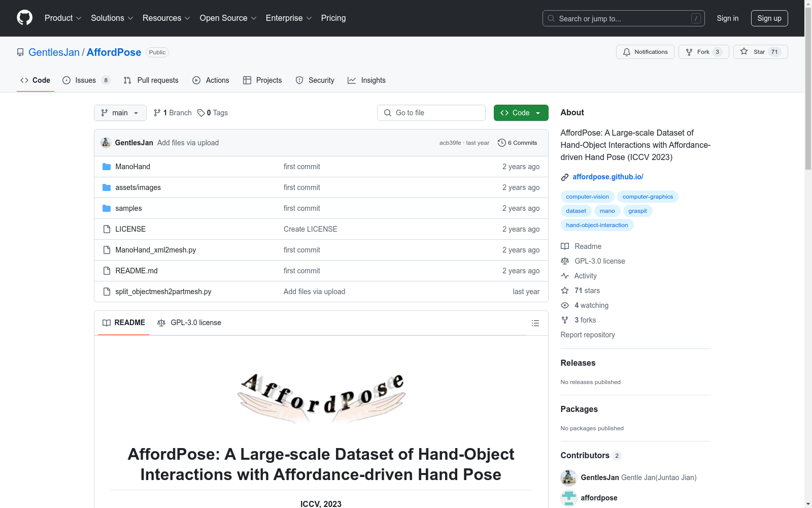Select the README tab in file viewer
This screenshot has height=508, width=812.
[x=124, y=323]
